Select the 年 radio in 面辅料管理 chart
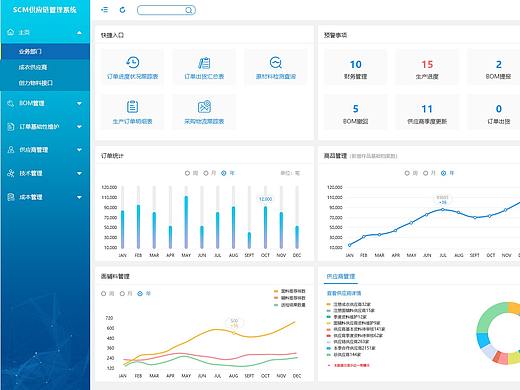Viewport: 520px width, 390px height. 140,293
